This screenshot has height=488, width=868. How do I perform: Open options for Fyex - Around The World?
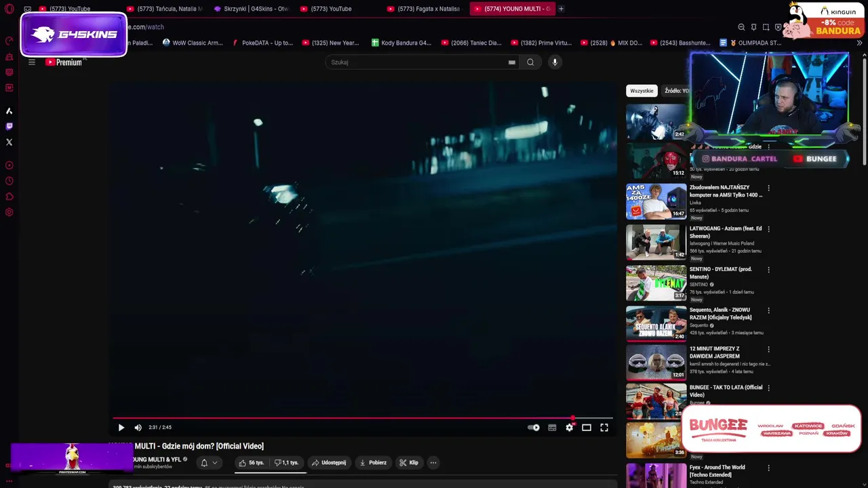(x=768, y=468)
